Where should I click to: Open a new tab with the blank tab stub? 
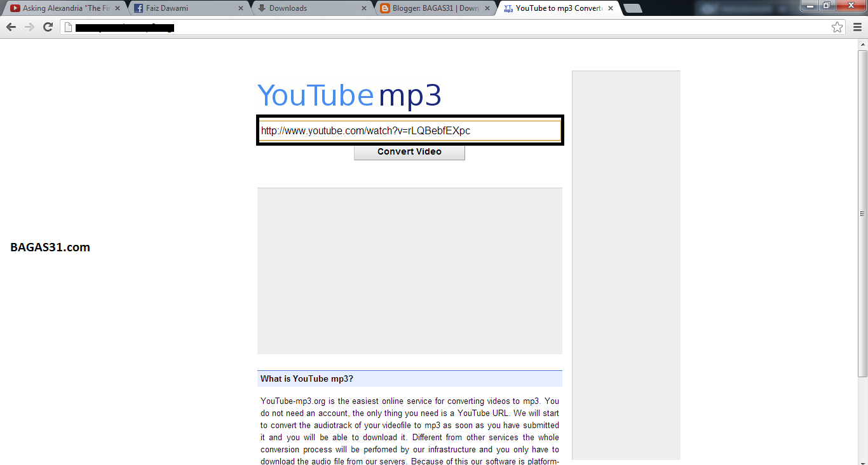pyautogui.click(x=632, y=8)
